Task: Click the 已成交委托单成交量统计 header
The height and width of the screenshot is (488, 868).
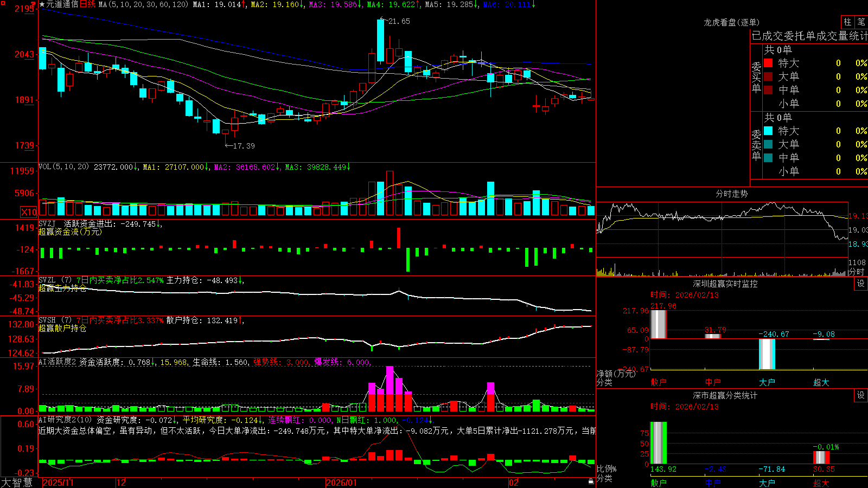Action: click(809, 36)
